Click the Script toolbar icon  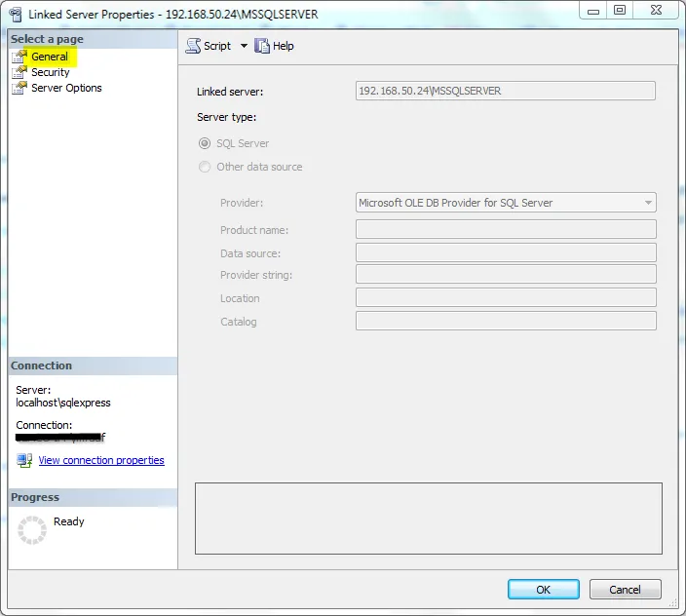point(193,46)
